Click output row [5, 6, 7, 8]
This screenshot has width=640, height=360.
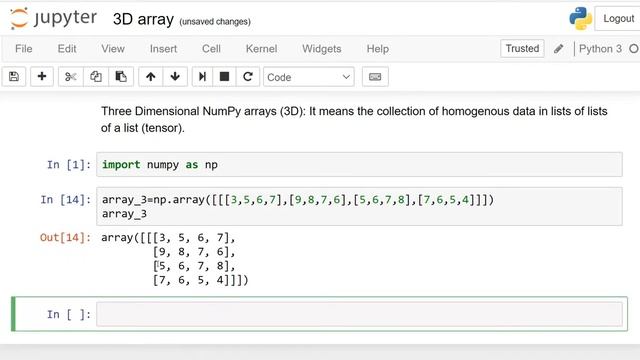point(194,266)
